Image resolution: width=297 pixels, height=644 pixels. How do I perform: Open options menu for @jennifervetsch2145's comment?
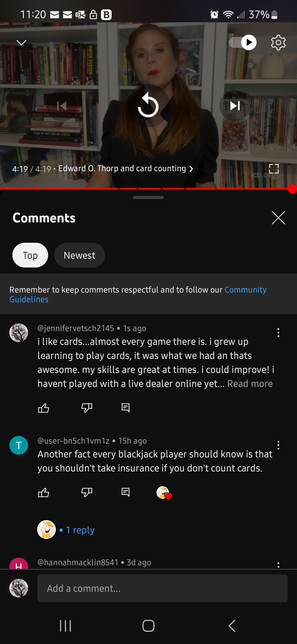pyautogui.click(x=278, y=332)
